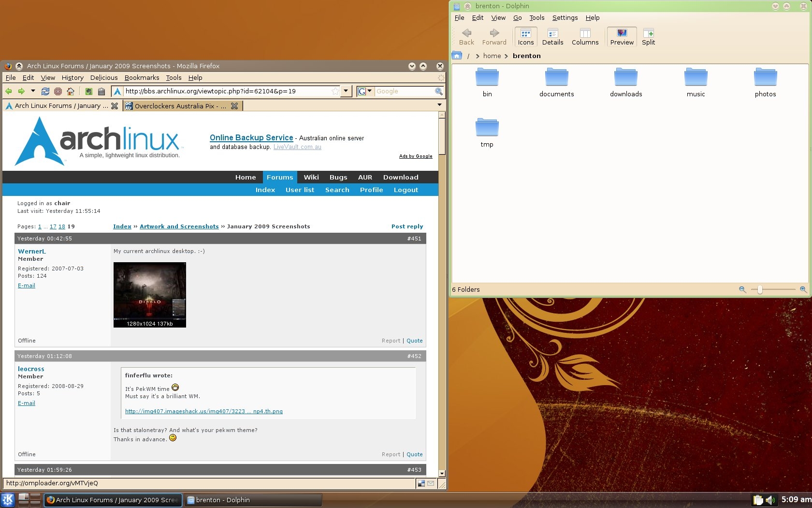This screenshot has width=812, height=508.
Task: Click the Klipper clipboard tray icon
Action: 758,500
